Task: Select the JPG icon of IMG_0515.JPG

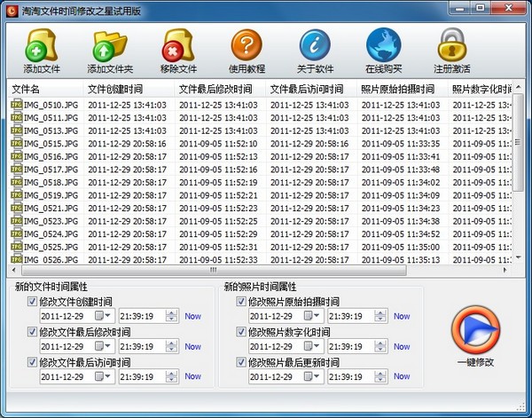Action: pyautogui.click(x=17, y=143)
